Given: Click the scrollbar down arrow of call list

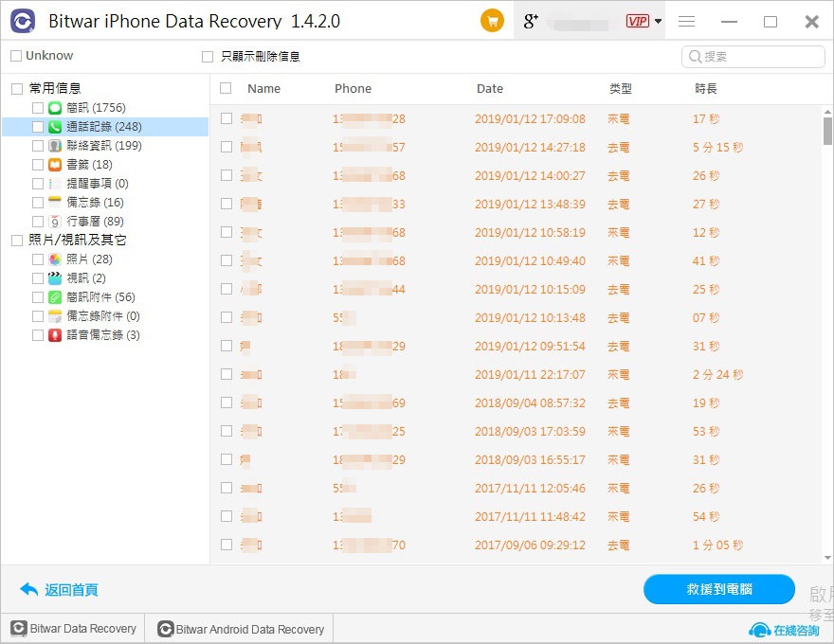Looking at the screenshot, I should point(827,558).
